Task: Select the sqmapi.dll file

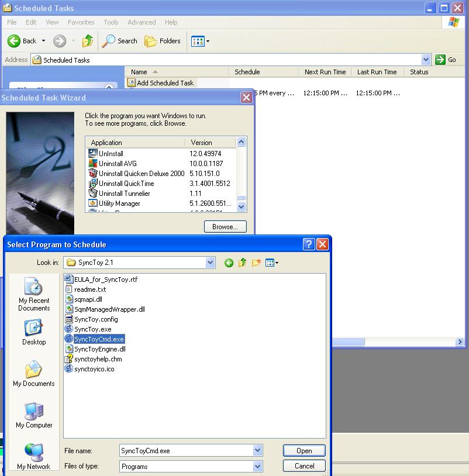Action: pos(84,299)
